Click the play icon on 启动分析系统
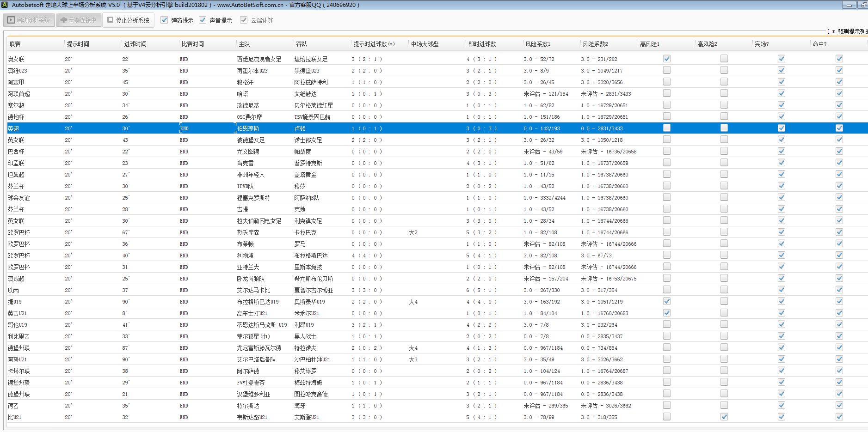Image resolution: width=868 pixels, height=432 pixels. [11, 20]
